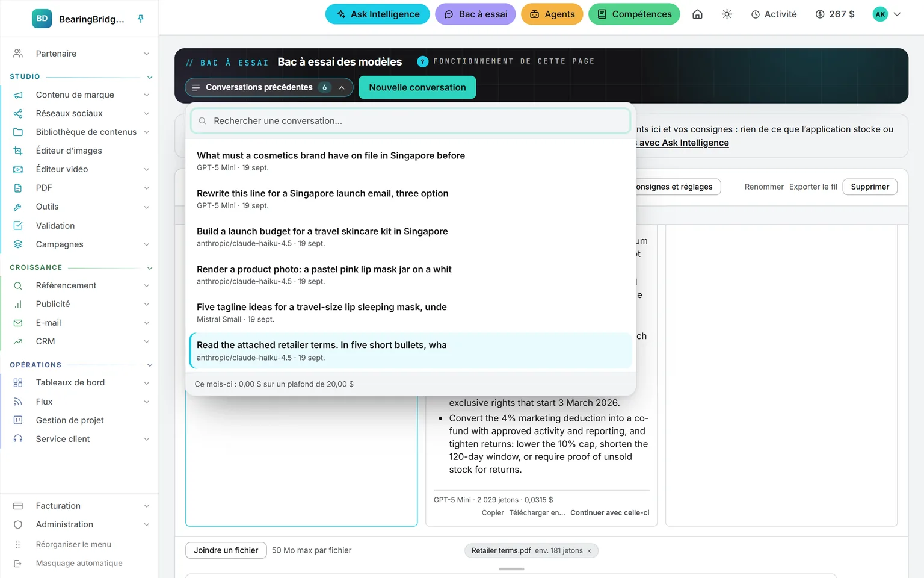
Task: Open the Ask Intelligence tab
Action: (378, 14)
